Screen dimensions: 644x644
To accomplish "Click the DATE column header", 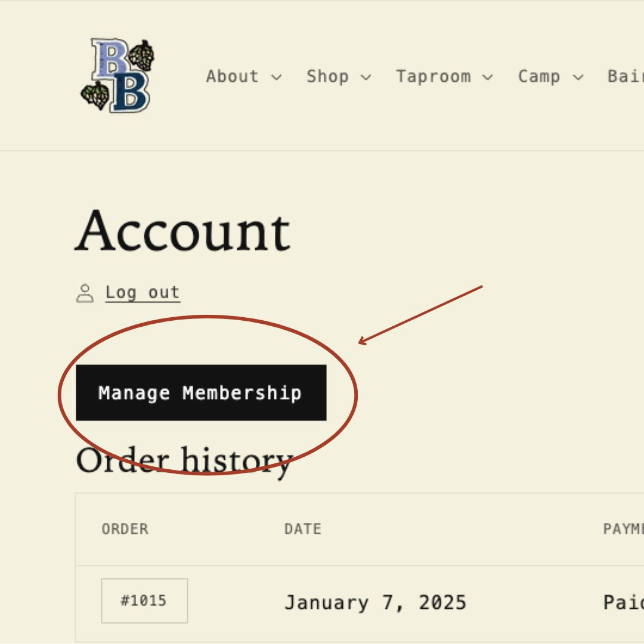I will 303,529.
